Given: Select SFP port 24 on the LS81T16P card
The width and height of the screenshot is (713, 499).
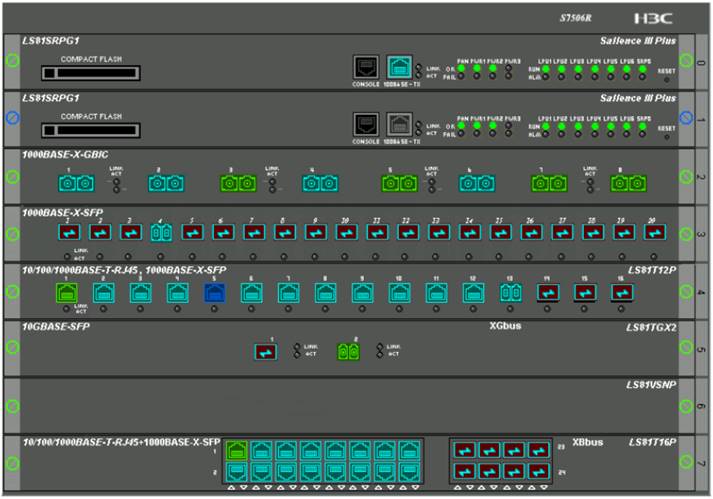Looking at the screenshot, I should pos(539,470).
